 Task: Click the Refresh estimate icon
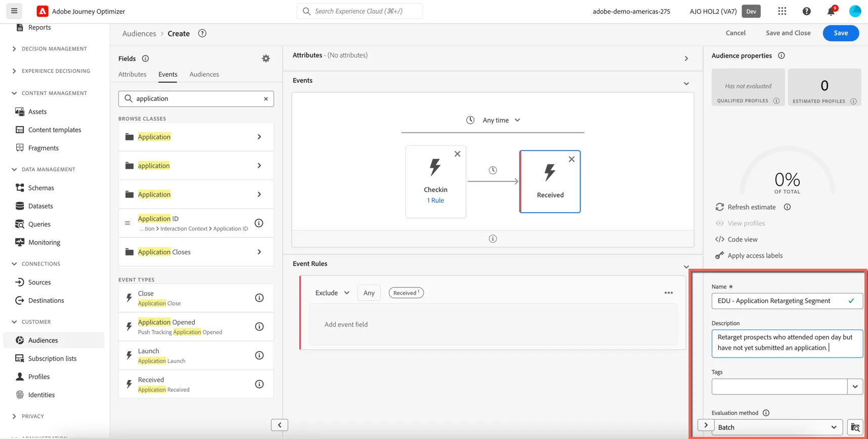click(x=720, y=207)
